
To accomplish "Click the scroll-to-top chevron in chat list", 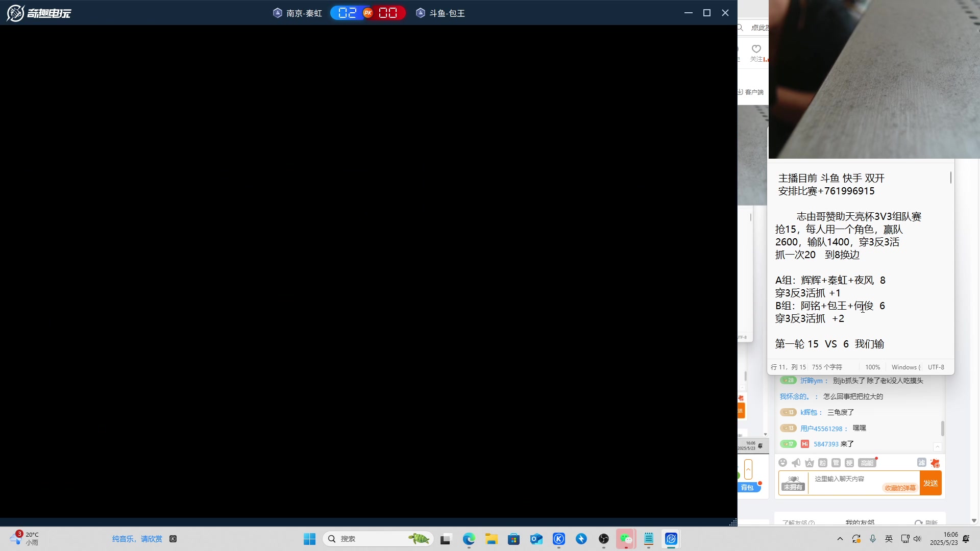I will coord(937,447).
